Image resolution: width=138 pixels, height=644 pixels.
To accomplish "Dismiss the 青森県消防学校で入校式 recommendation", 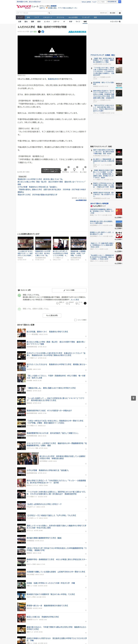I will tap(86, 415).
